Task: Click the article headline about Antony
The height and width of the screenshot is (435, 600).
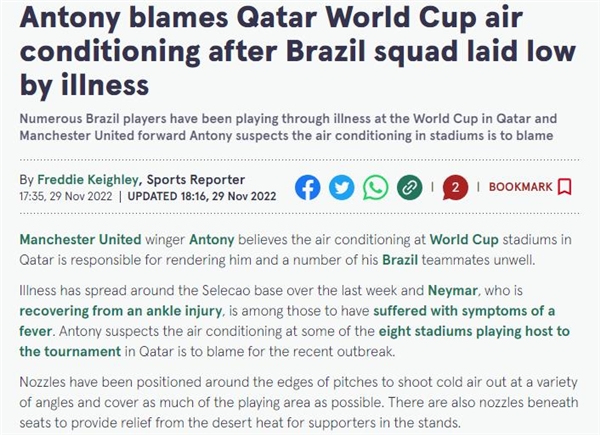Action: coord(298,51)
